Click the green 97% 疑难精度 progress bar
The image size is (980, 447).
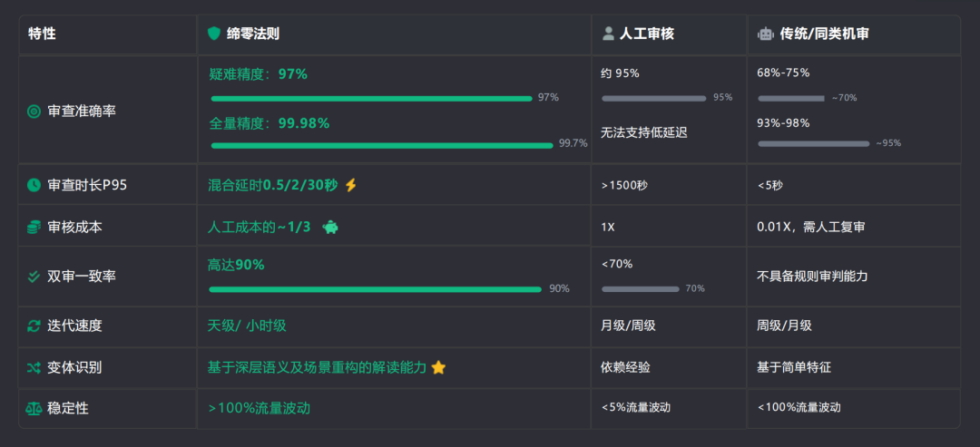tap(371, 98)
